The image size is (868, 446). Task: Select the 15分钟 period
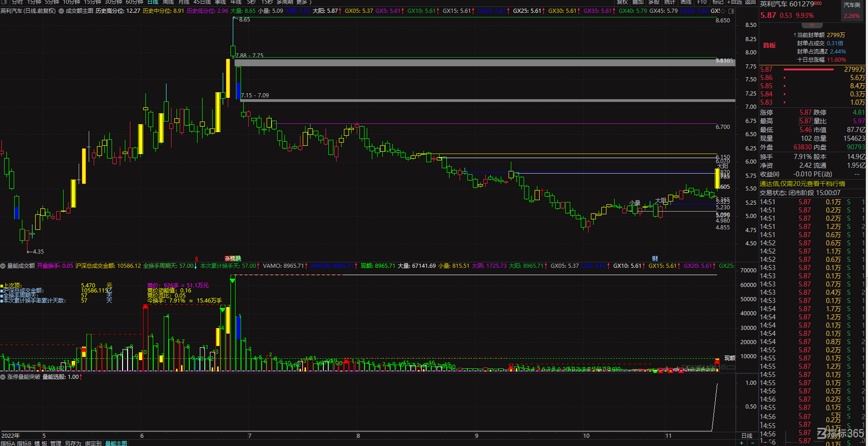pyautogui.click(x=92, y=2)
